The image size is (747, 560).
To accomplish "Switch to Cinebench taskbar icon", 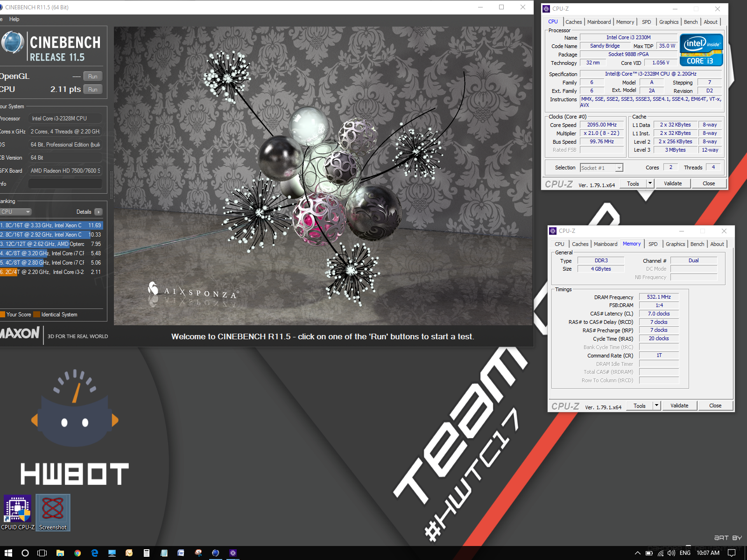I will (215, 553).
